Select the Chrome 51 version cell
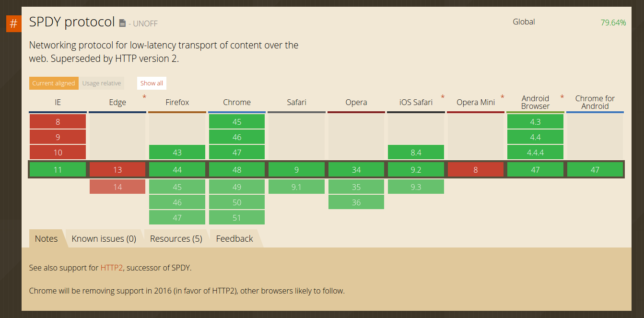The height and width of the screenshot is (318, 644). [237, 217]
